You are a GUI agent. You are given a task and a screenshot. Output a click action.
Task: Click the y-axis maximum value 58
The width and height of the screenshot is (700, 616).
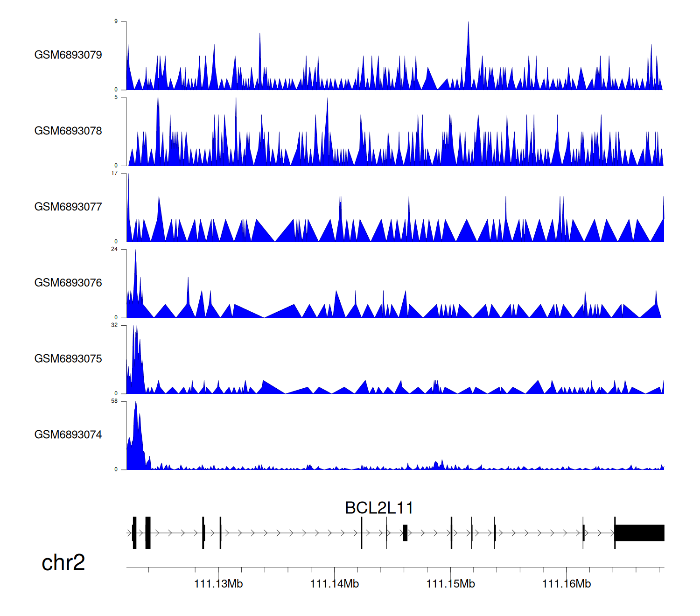tap(114, 401)
